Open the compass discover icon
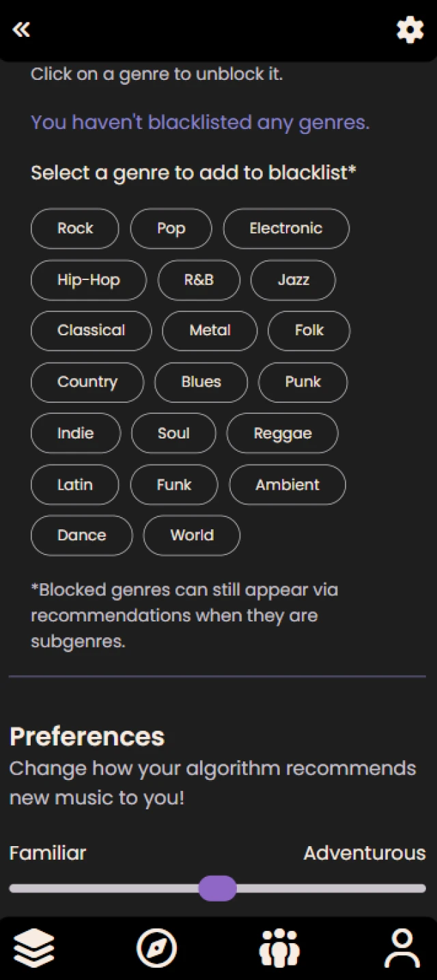The image size is (437, 980). click(x=156, y=948)
